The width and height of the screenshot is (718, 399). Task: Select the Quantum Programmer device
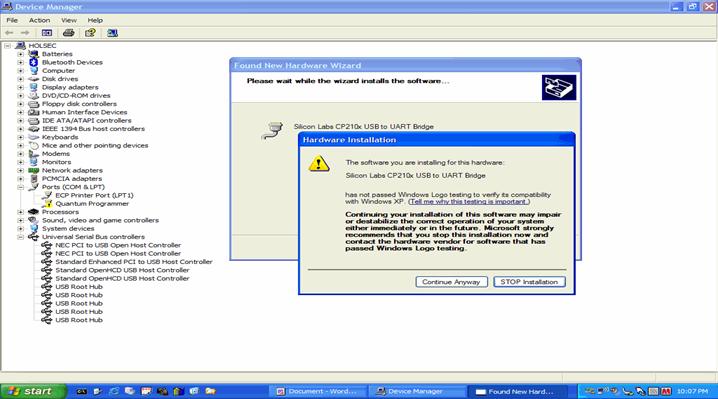click(92, 203)
